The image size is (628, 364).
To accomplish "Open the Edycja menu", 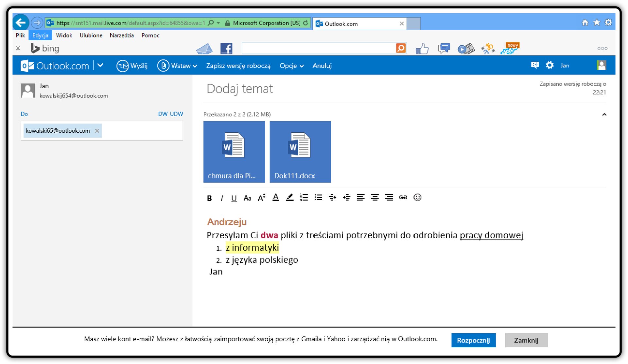I will 40,35.
